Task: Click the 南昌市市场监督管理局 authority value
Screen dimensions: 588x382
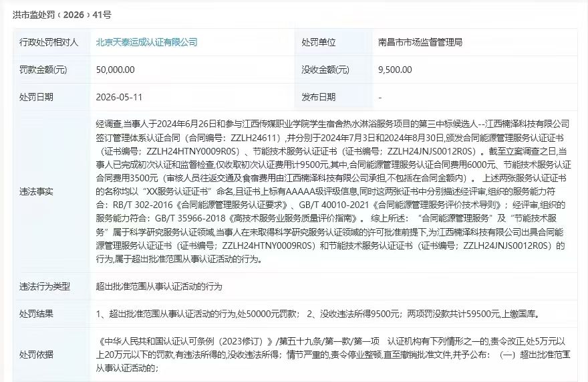Action: point(420,42)
